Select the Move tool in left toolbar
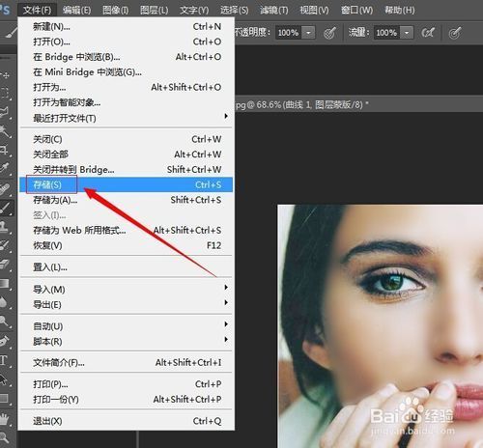 pyautogui.click(x=6, y=75)
